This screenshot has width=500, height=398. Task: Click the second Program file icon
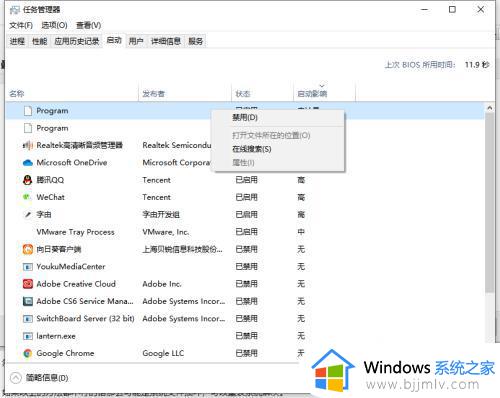click(28, 128)
